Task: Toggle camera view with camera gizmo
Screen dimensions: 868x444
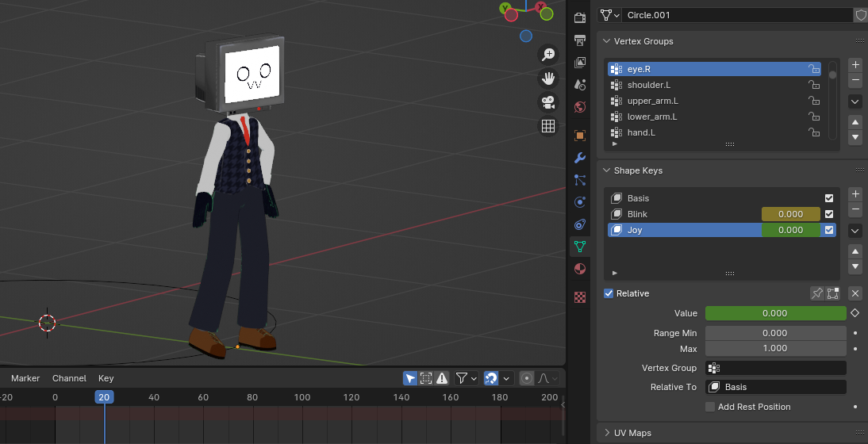Action: pyautogui.click(x=548, y=102)
